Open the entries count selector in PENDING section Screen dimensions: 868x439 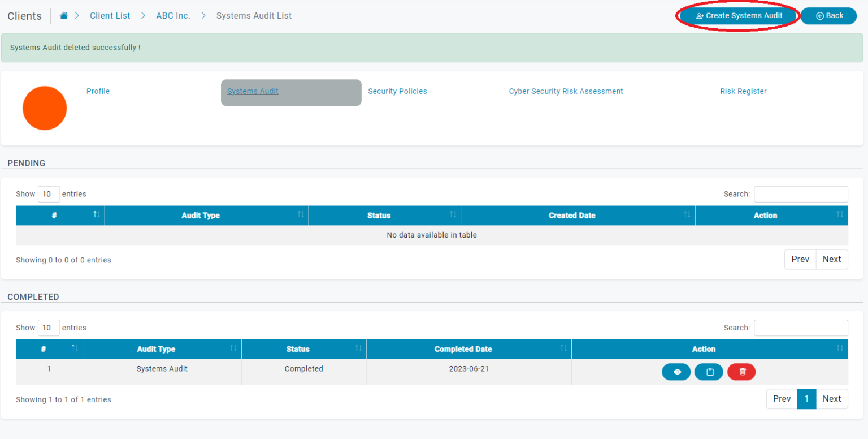pos(49,193)
